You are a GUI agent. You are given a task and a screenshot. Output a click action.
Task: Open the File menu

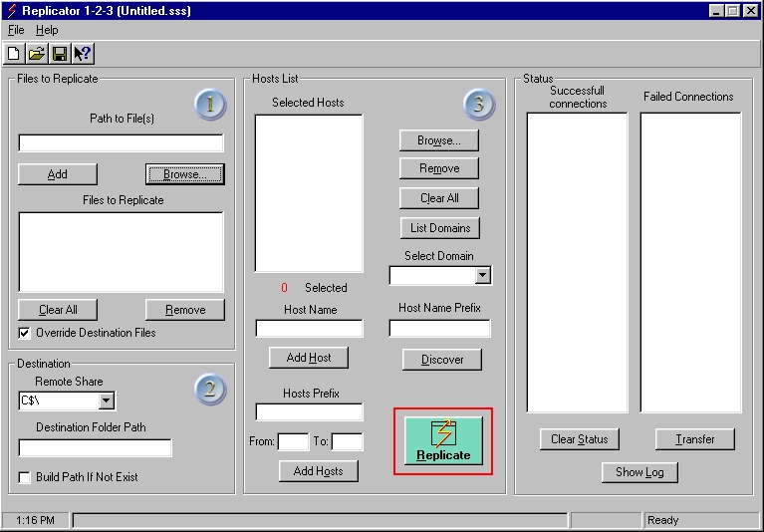pyautogui.click(x=16, y=30)
